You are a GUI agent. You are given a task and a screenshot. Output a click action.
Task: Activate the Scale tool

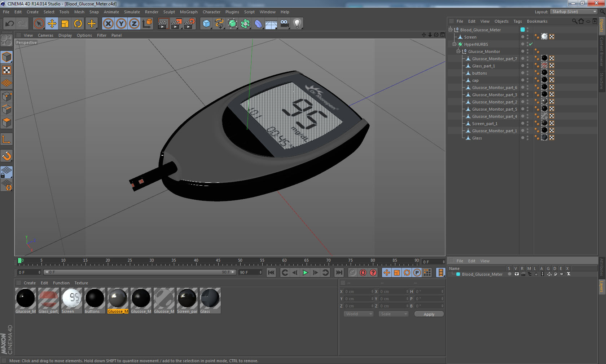pos(65,24)
